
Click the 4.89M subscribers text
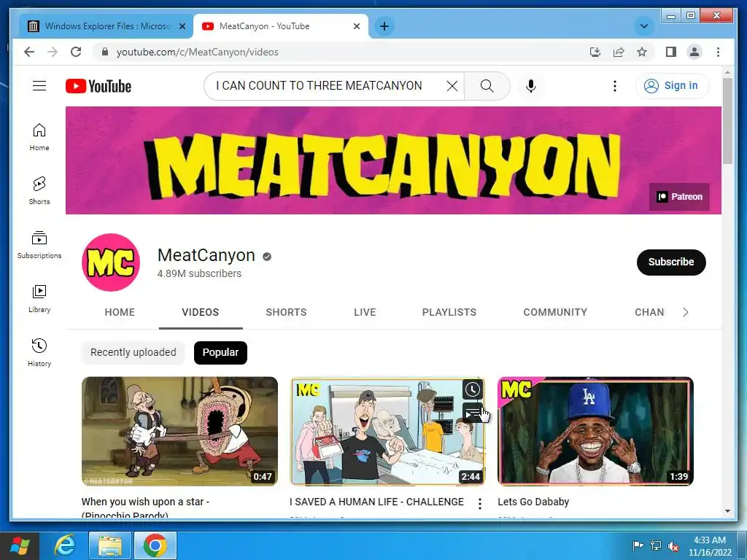(x=199, y=274)
